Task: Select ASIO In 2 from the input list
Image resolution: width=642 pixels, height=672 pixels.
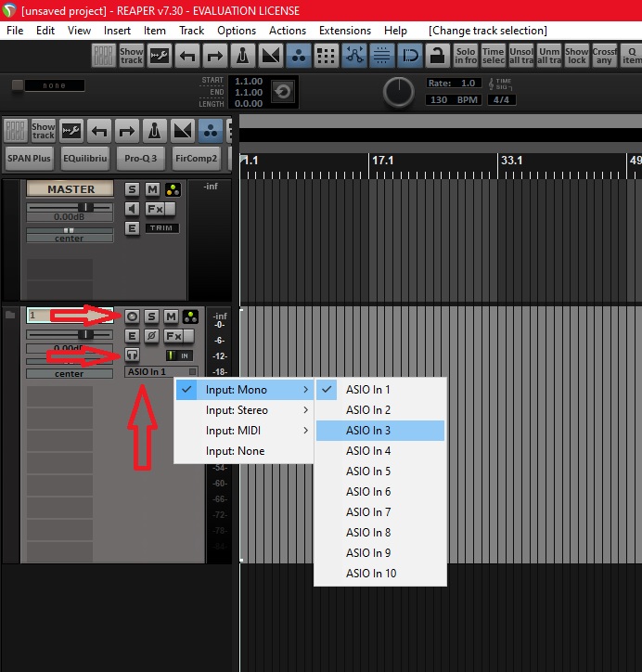Action: (380, 410)
